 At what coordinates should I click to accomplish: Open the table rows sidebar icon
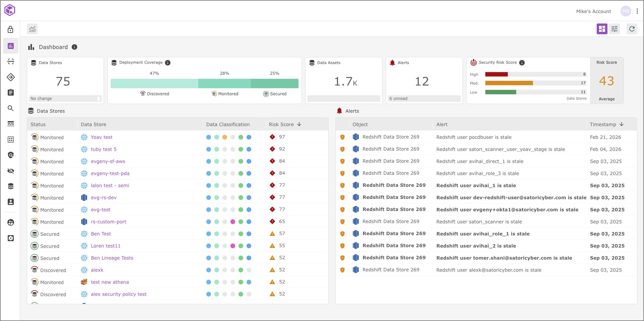click(x=11, y=124)
